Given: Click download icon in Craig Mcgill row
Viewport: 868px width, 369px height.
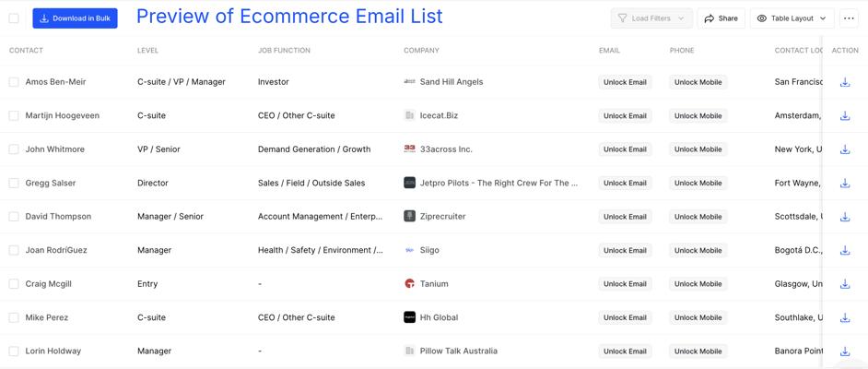Looking at the screenshot, I should [x=845, y=284].
